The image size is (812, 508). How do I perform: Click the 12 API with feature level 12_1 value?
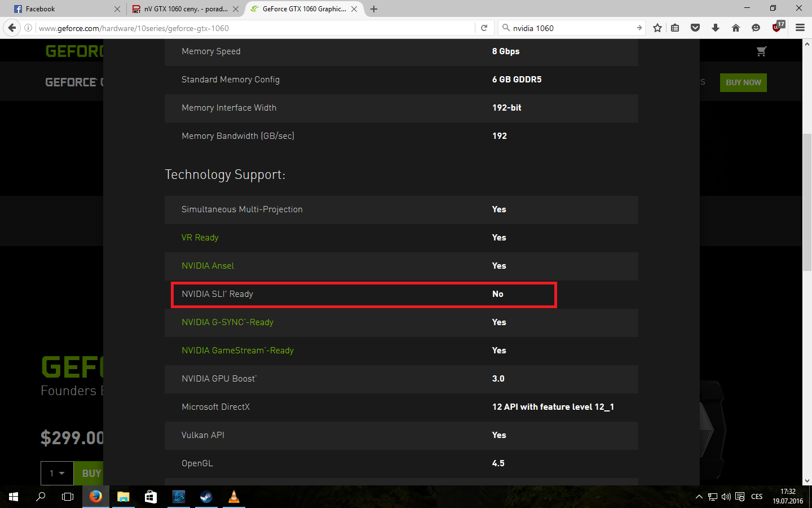coord(553,407)
